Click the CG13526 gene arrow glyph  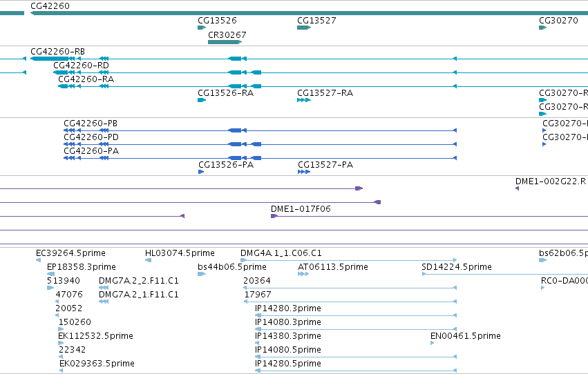[x=202, y=28]
